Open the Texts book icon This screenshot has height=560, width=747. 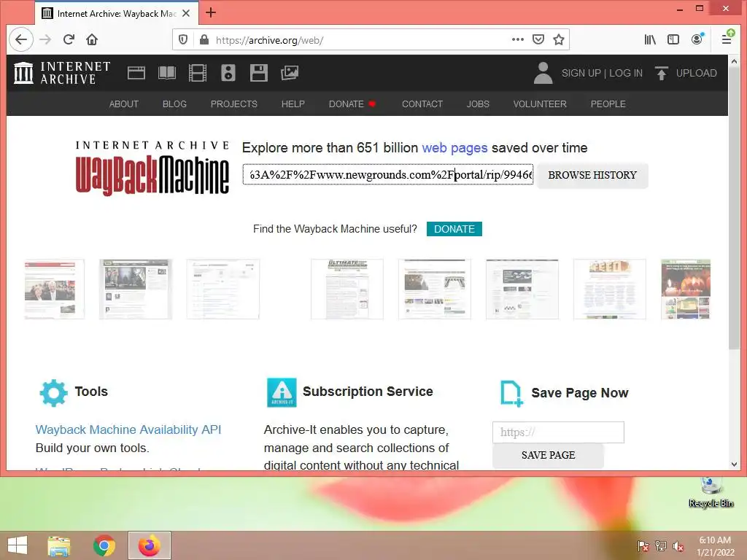[167, 73]
